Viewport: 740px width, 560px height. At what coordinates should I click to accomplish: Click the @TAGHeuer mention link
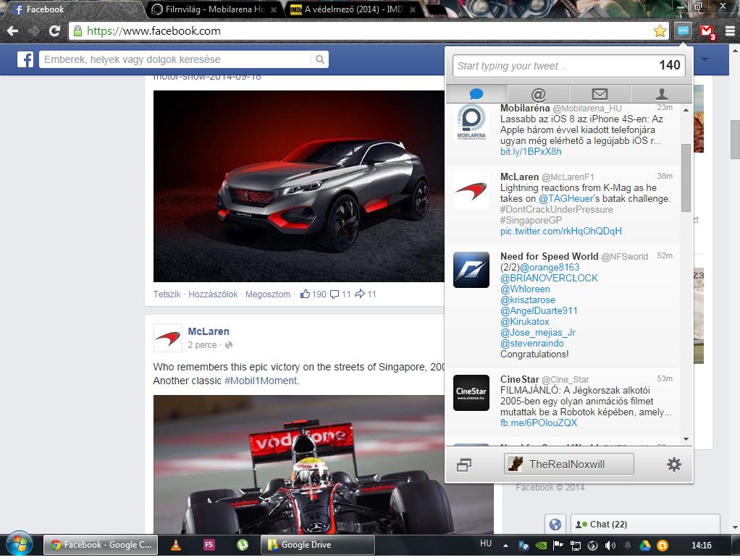click(x=565, y=199)
